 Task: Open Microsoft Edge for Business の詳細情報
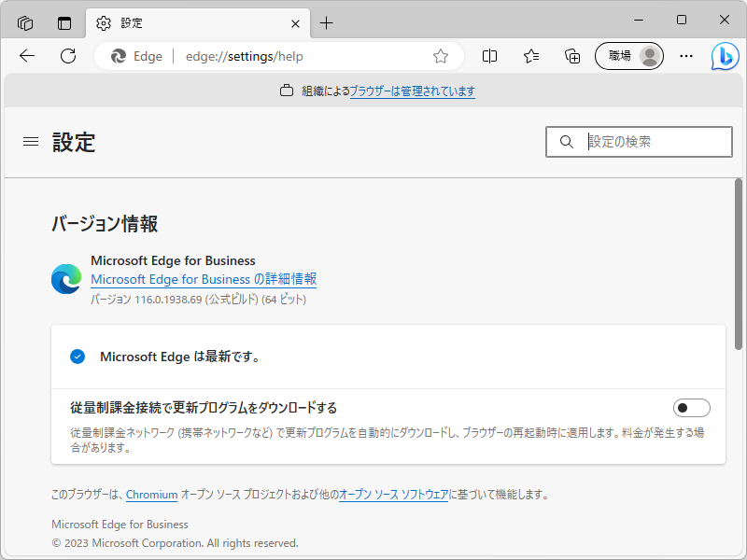coord(203,279)
